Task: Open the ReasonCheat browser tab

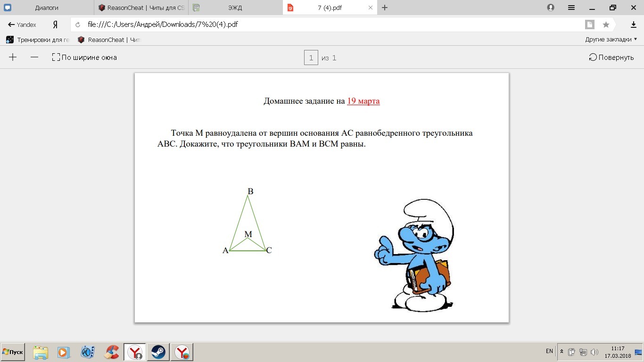Action: 141,8
